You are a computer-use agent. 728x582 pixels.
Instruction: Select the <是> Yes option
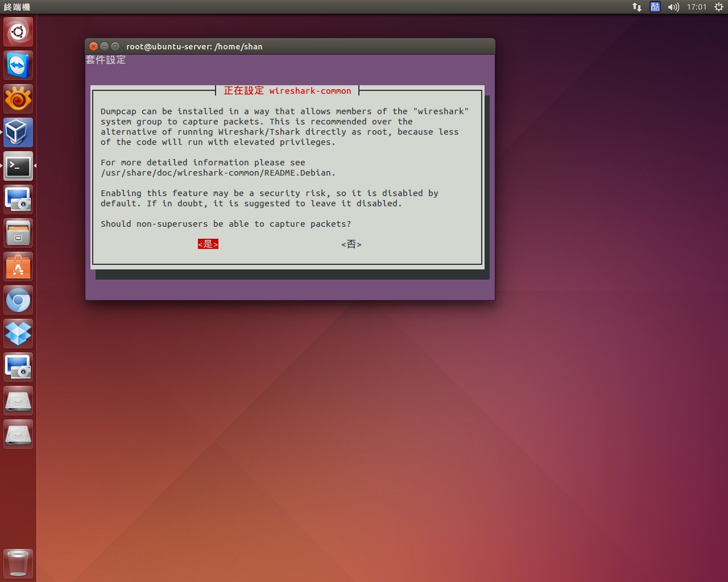tap(208, 244)
